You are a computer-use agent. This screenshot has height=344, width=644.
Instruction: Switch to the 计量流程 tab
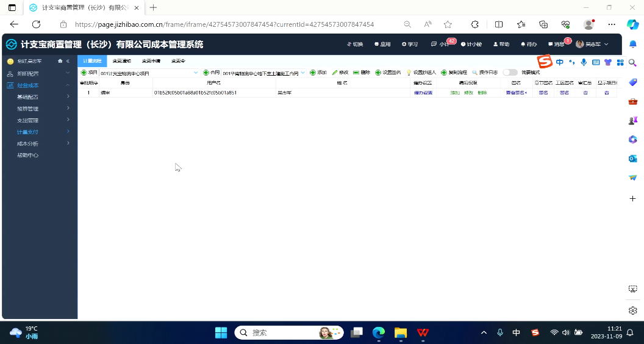click(x=92, y=61)
